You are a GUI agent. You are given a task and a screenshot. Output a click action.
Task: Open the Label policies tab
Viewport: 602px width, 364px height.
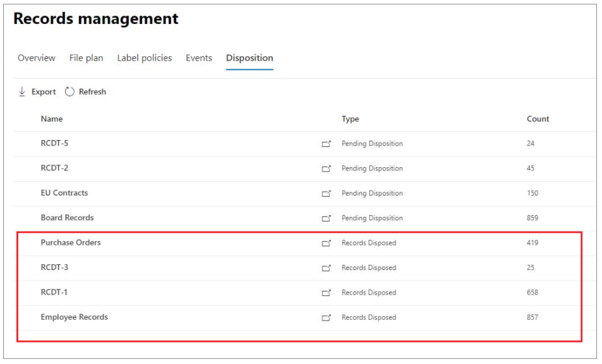(144, 57)
